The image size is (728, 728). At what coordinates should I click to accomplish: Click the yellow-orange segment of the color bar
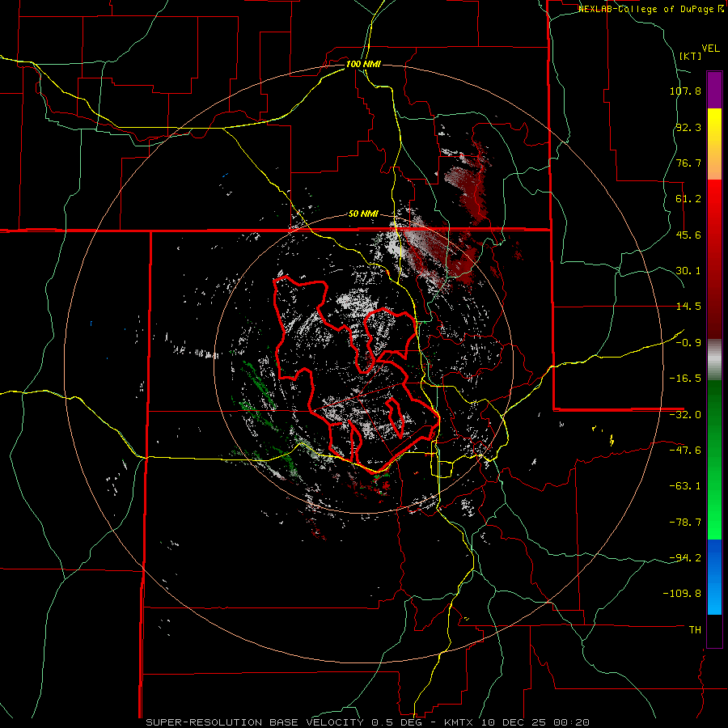click(x=714, y=144)
